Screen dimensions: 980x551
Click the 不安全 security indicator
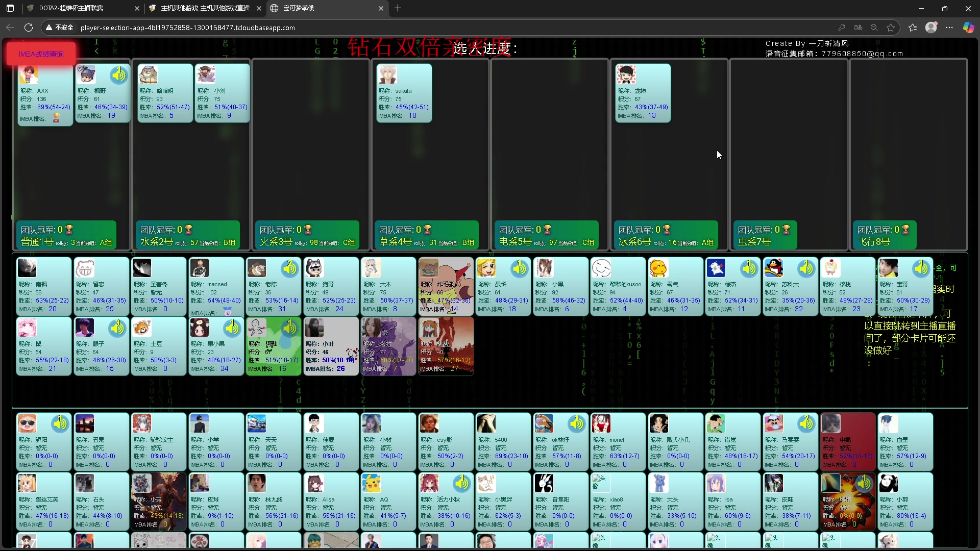60,28
